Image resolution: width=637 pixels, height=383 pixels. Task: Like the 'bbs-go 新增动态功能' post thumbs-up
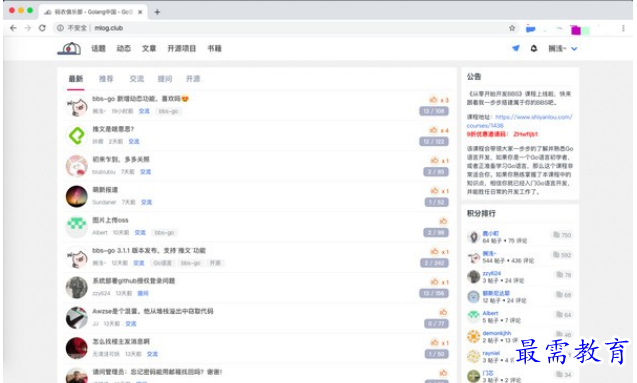tap(434, 100)
